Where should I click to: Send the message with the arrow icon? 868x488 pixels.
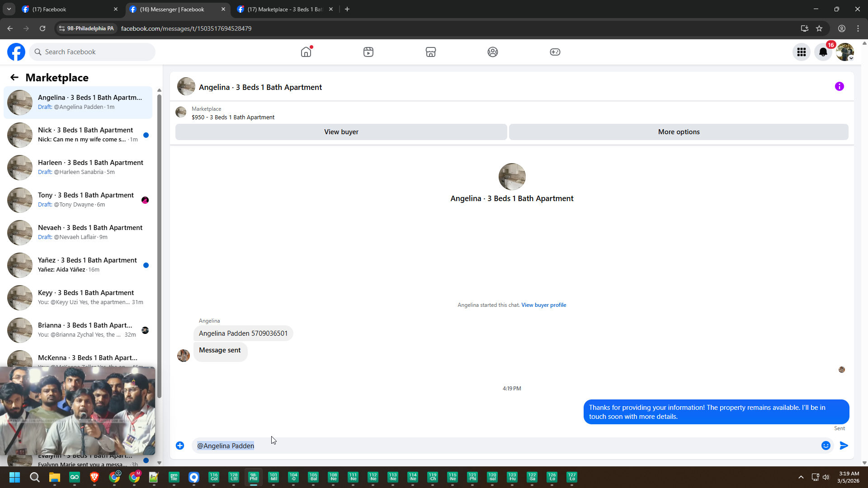click(844, 446)
